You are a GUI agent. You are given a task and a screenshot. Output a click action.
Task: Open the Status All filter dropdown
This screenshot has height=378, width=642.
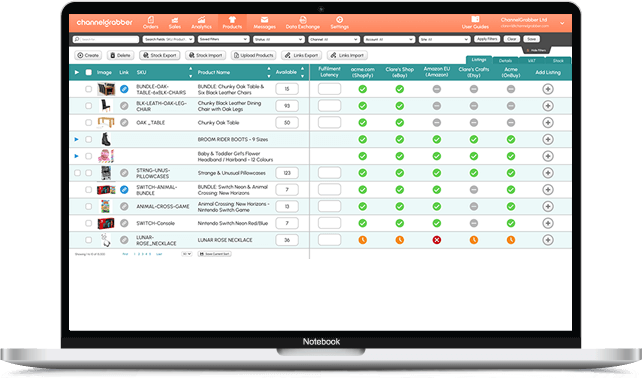coord(278,39)
